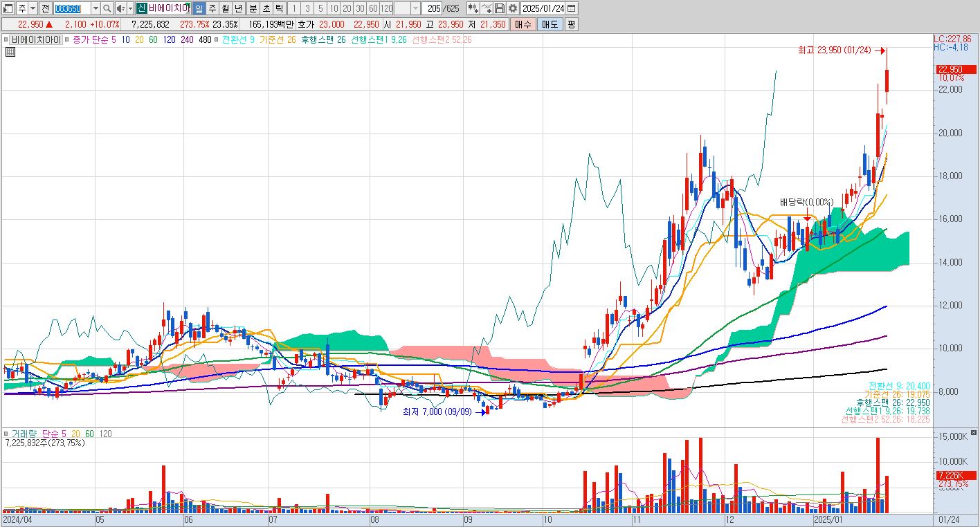Viewport: 980px width, 527px height.
Task: Click the 매수 buy button
Action: [523, 24]
